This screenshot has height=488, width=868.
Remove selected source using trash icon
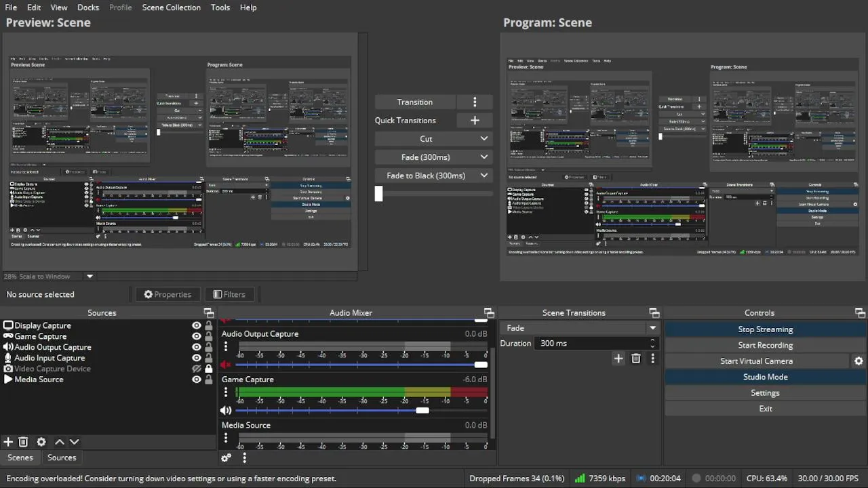click(x=23, y=442)
